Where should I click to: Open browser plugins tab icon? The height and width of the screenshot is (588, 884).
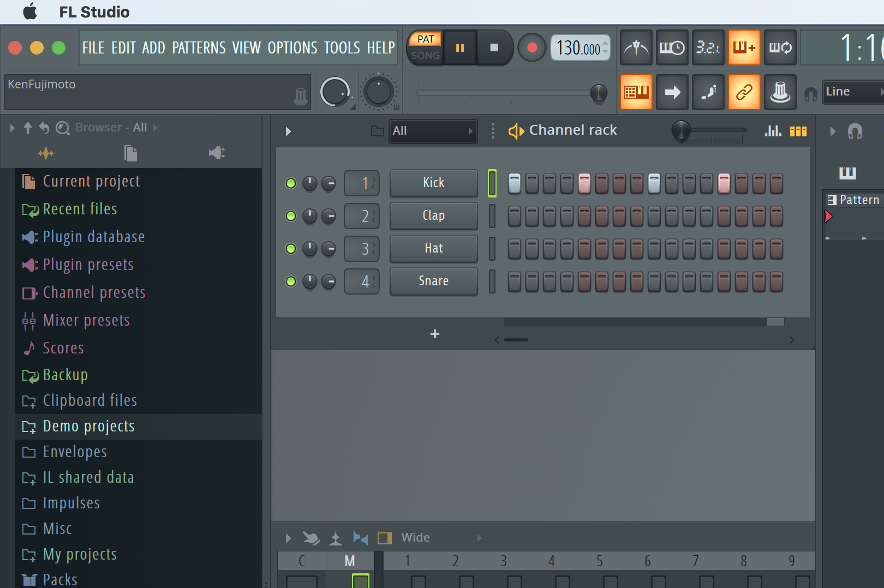(217, 153)
